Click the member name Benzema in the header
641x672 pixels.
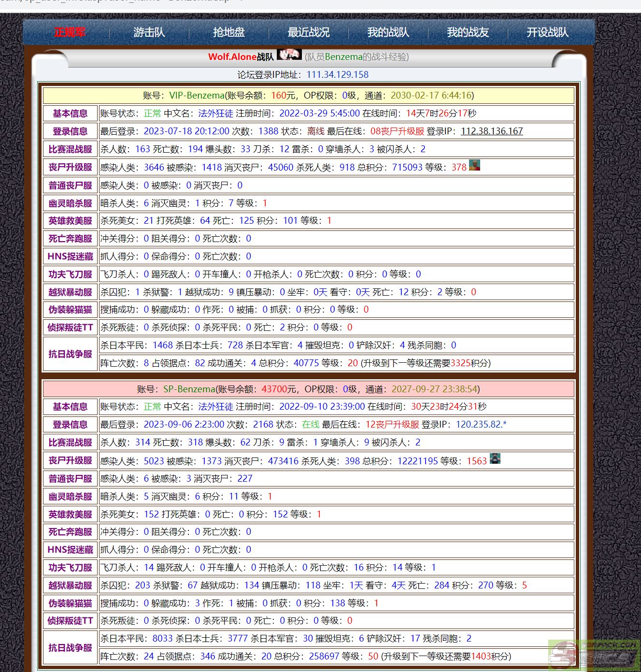tap(343, 57)
